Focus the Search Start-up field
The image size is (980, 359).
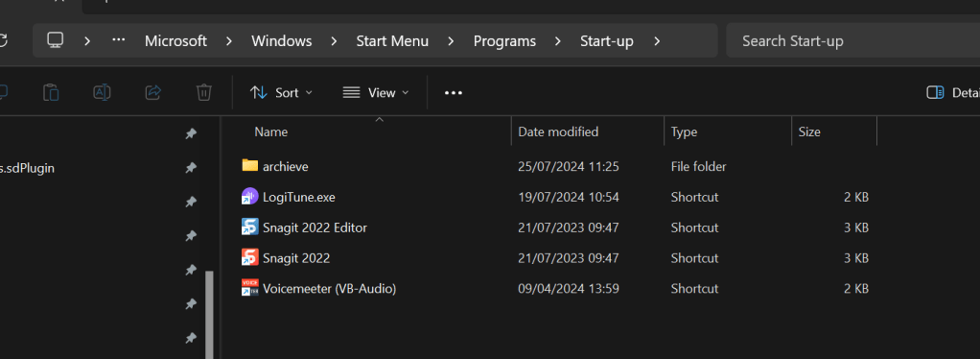853,41
